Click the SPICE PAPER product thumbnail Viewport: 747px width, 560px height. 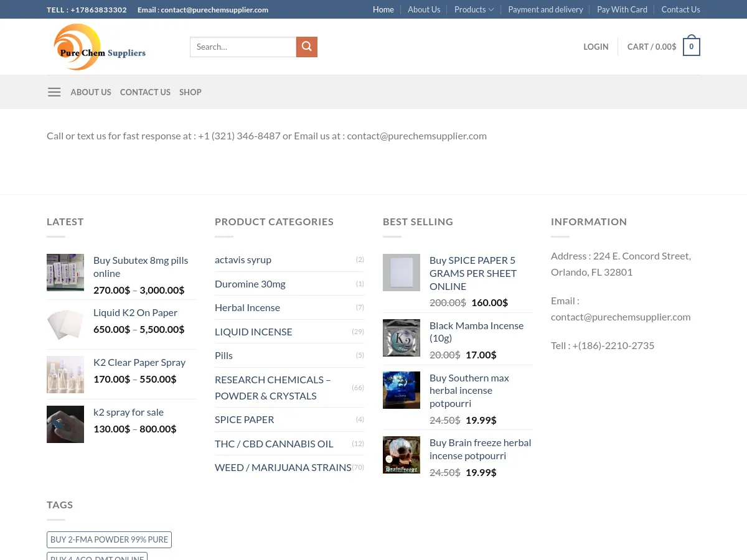[x=402, y=272]
